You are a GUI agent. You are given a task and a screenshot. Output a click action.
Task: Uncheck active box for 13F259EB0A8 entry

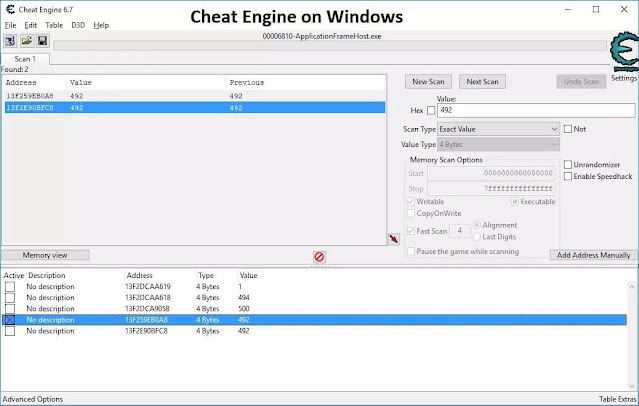click(x=10, y=320)
